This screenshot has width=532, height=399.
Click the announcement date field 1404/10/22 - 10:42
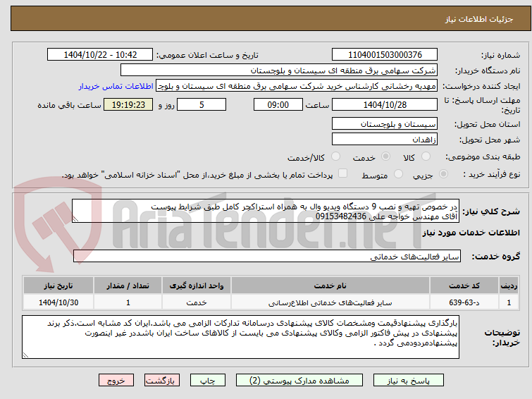click(x=100, y=55)
